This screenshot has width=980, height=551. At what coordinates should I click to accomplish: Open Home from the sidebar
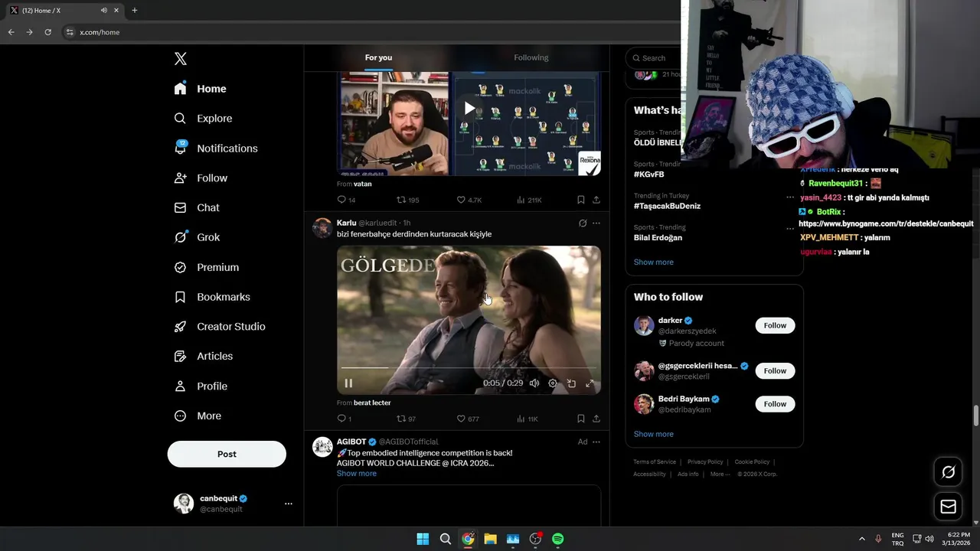pyautogui.click(x=200, y=89)
